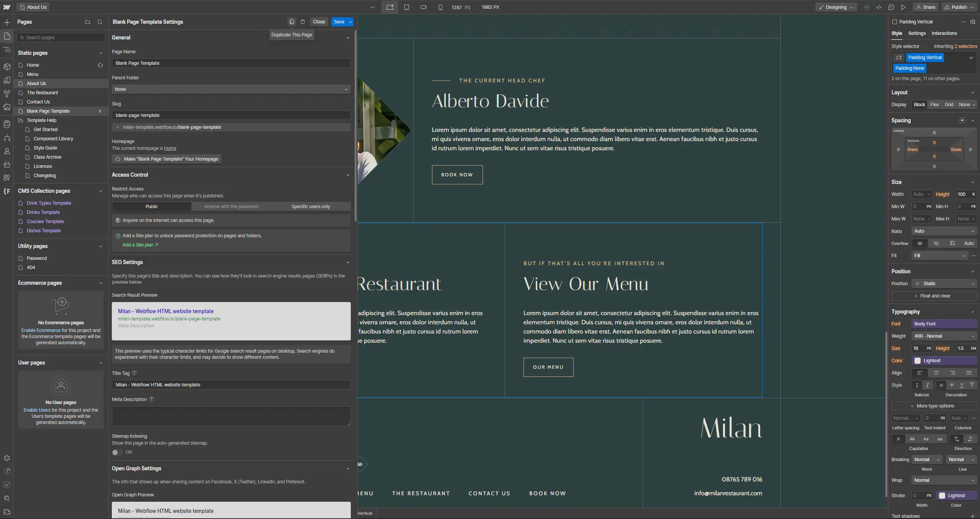Click the Save button
This screenshot has height=519, width=980.
pyautogui.click(x=339, y=22)
